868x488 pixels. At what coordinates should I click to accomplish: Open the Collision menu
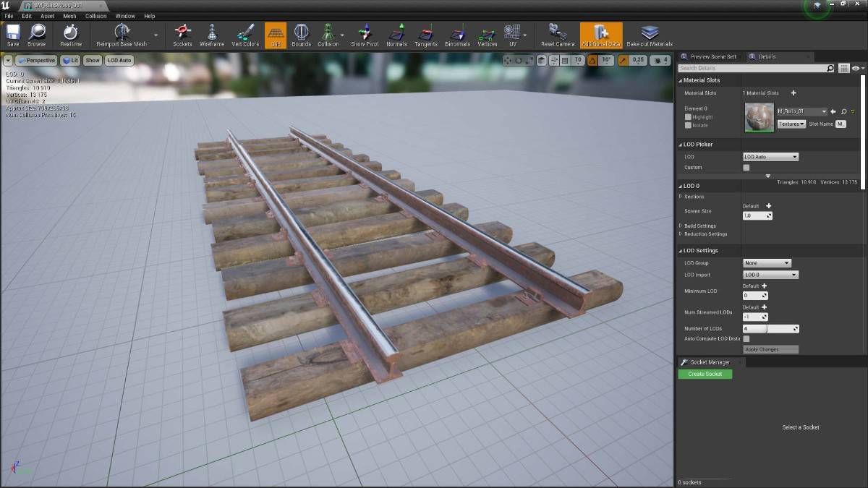[95, 16]
